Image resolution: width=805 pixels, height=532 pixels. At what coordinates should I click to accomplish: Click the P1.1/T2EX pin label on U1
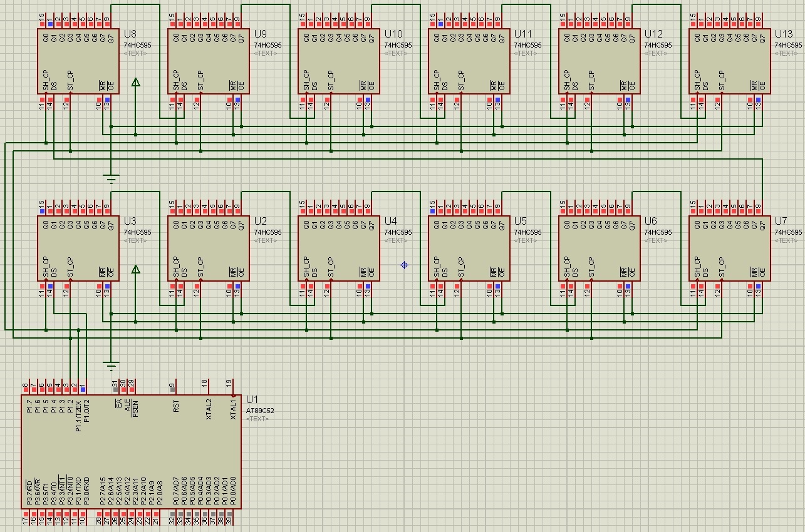tap(78, 416)
